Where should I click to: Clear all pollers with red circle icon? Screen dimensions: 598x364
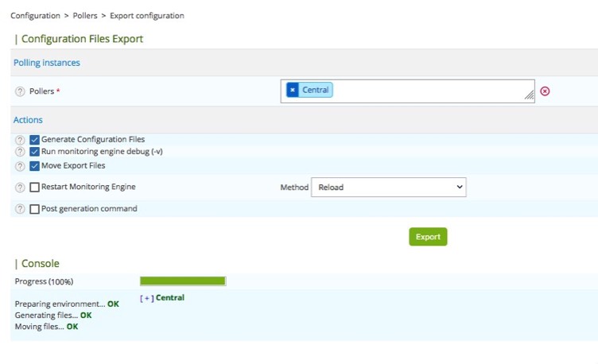pos(545,91)
